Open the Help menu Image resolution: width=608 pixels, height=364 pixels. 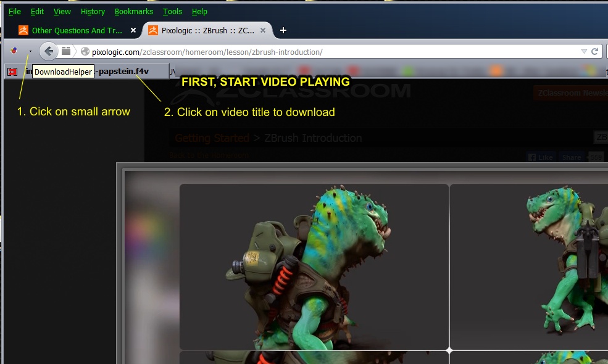tap(199, 12)
